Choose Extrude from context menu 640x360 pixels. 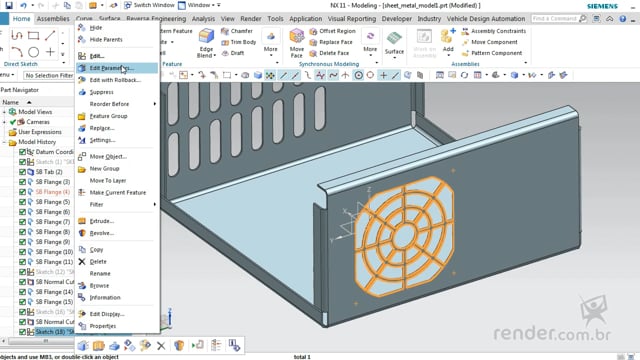click(x=117, y=221)
